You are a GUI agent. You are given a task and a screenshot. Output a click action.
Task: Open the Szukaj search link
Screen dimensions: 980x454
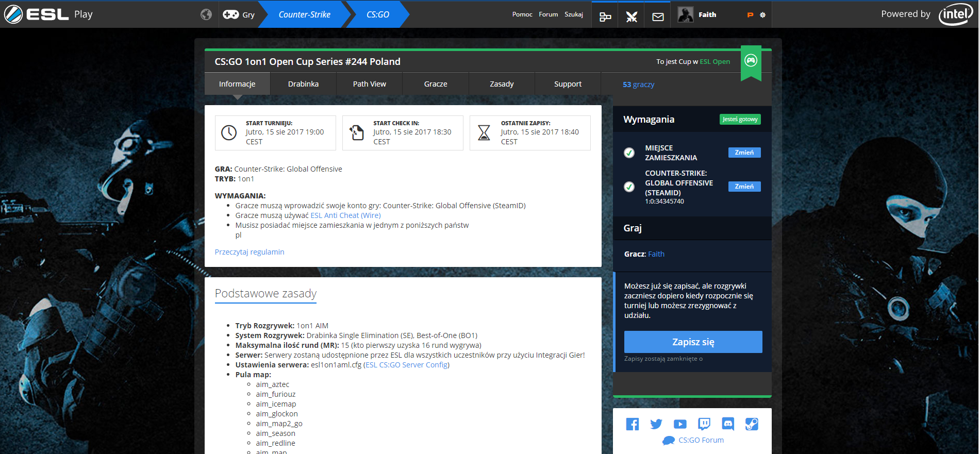click(574, 14)
